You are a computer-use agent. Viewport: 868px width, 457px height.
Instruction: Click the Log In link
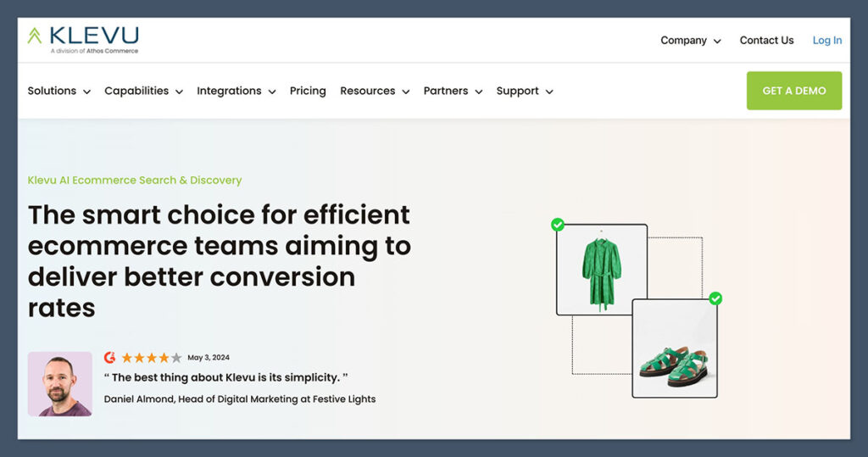coord(827,41)
